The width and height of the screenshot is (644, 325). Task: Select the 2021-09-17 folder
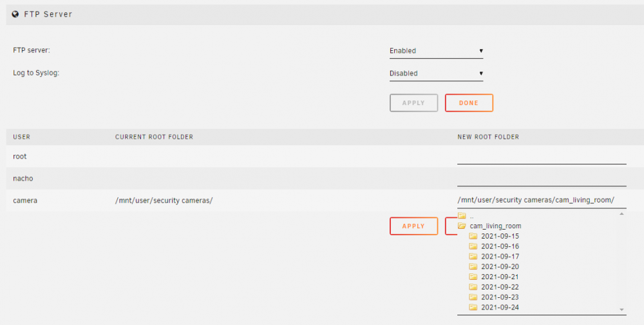[500, 256]
